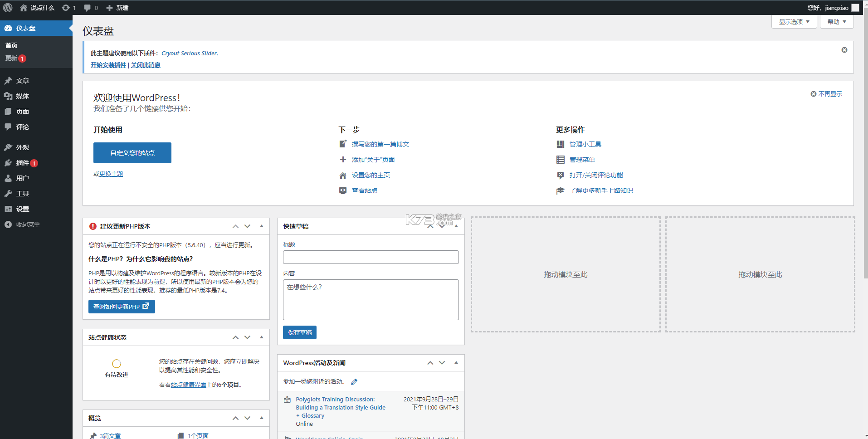
Task: Open 用户 users menu
Action: coord(36,178)
